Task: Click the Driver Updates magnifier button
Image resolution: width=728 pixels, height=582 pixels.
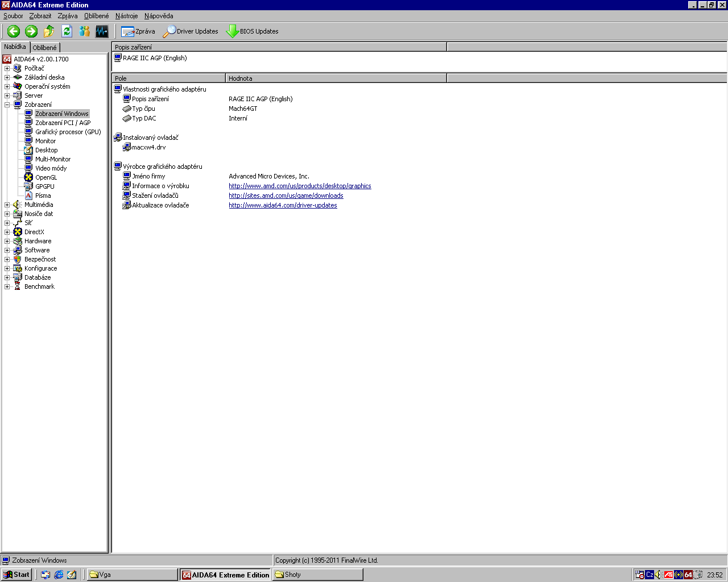Action: click(191, 31)
